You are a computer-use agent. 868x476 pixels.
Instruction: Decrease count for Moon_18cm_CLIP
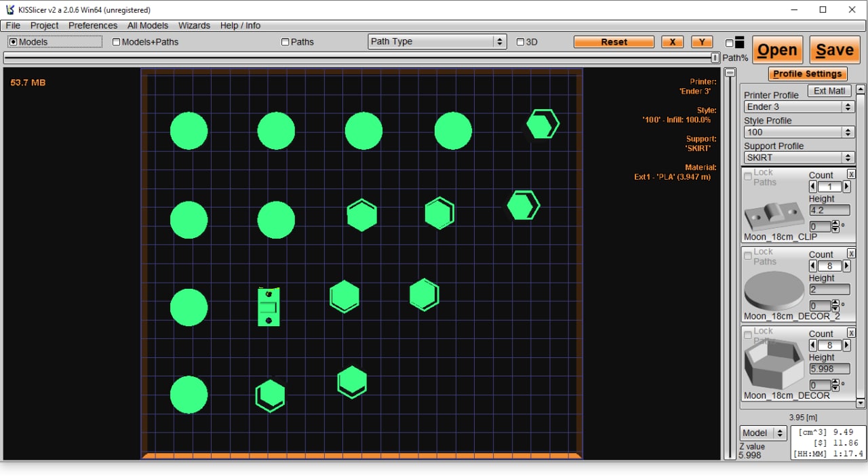[813, 186]
